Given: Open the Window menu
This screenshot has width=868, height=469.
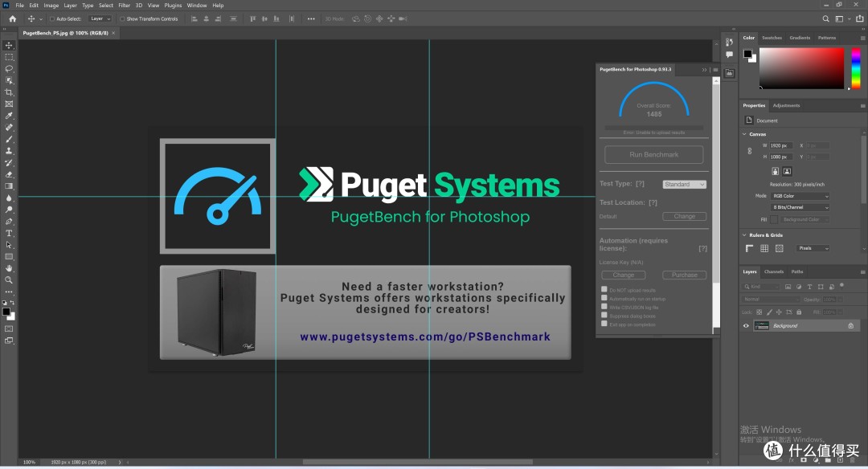Looking at the screenshot, I should click(x=197, y=6).
